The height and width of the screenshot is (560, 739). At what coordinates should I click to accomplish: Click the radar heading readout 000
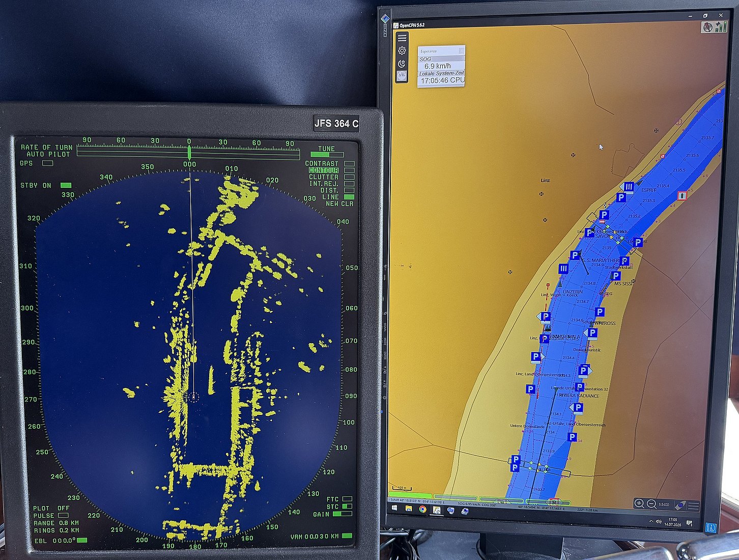(x=189, y=164)
